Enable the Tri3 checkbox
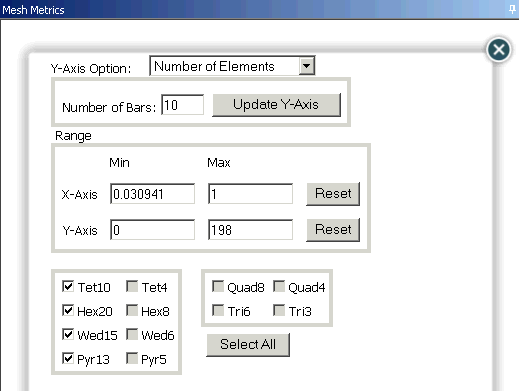Screen dimensions: 519x391 279,310
